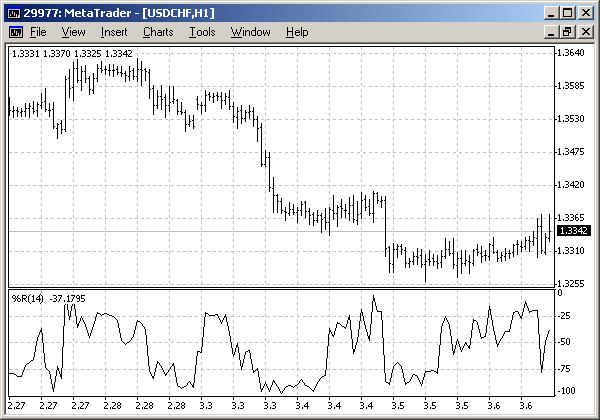Click the first 3.4 date label on time axis
This screenshot has width=600, height=420.
302,405
